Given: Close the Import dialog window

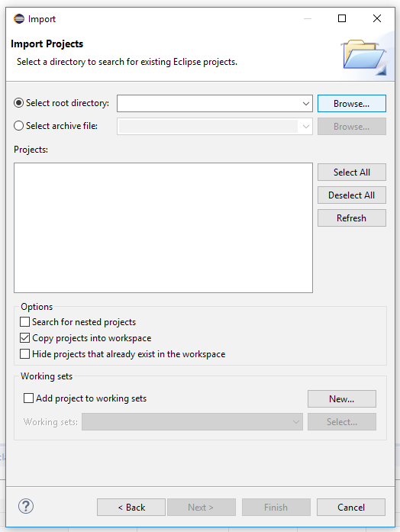Looking at the screenshot, I should coord(377,18).
